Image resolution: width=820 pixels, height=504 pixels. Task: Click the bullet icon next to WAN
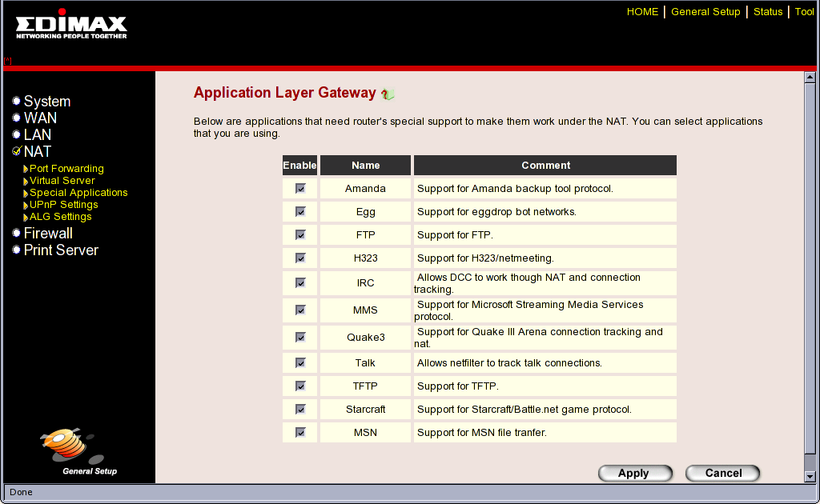coord(16,118)
